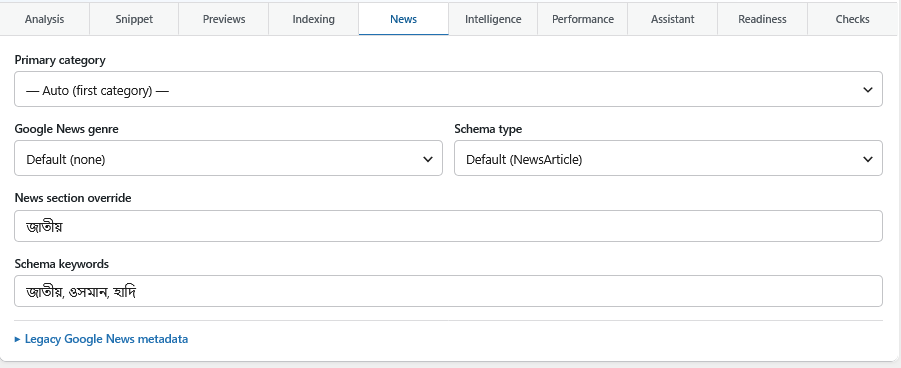Select the Indexing tab

(314, 19)
